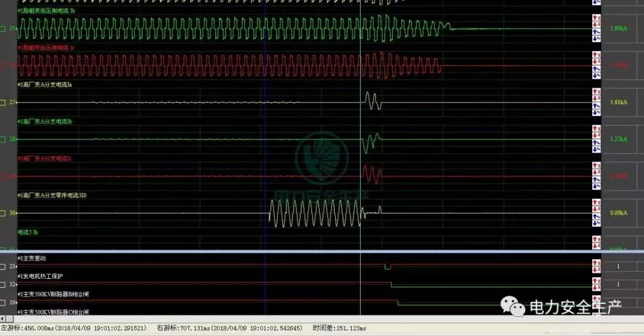Select the 0.09kA value cell for channel 30
This screenshot has height=336, width=644.
(619, 213)
